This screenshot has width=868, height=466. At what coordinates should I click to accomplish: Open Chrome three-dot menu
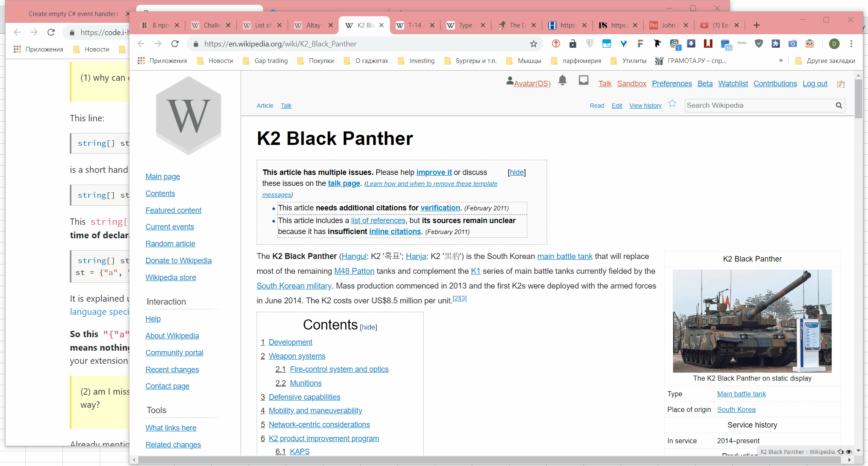(x=852, y=44)
